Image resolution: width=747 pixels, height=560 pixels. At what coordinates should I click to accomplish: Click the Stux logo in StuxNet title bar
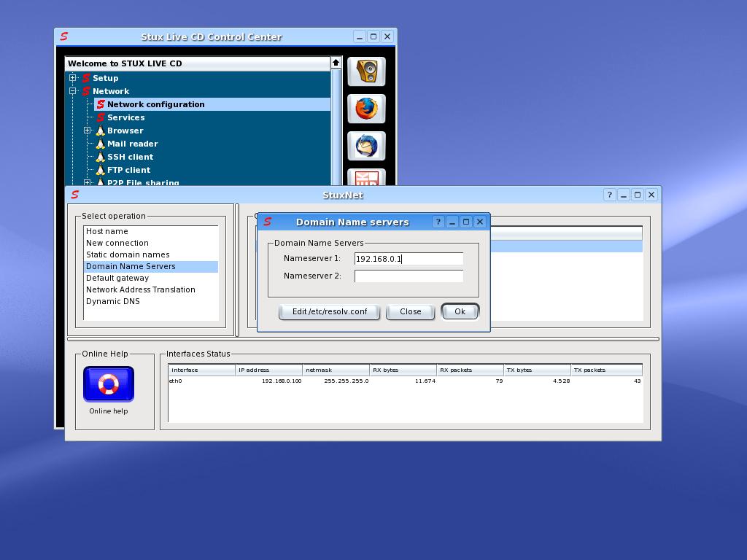pyautogui.click(x=75, y=195)
